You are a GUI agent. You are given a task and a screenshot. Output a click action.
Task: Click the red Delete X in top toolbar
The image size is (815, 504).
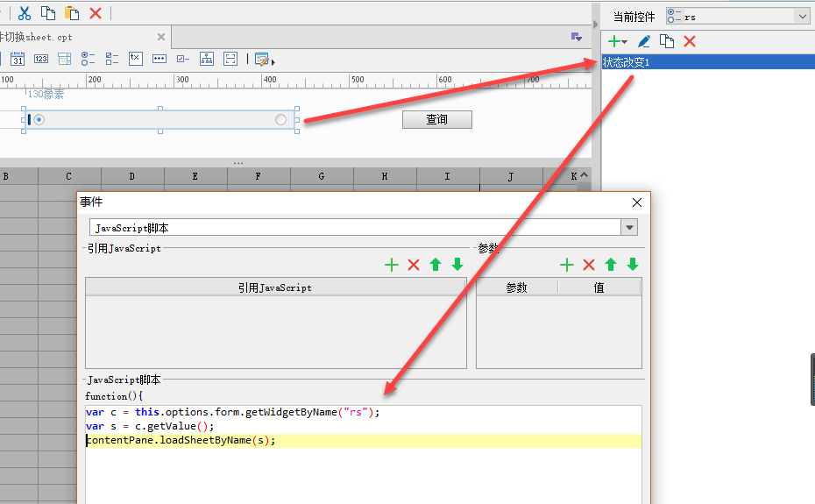[96, 13]
